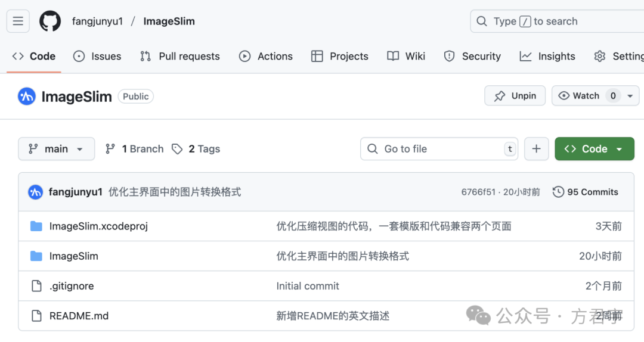Click the ImageSlim repository avatar icon
The width and height of the screenshot is (644, 342).
click(x=27, y=97)
